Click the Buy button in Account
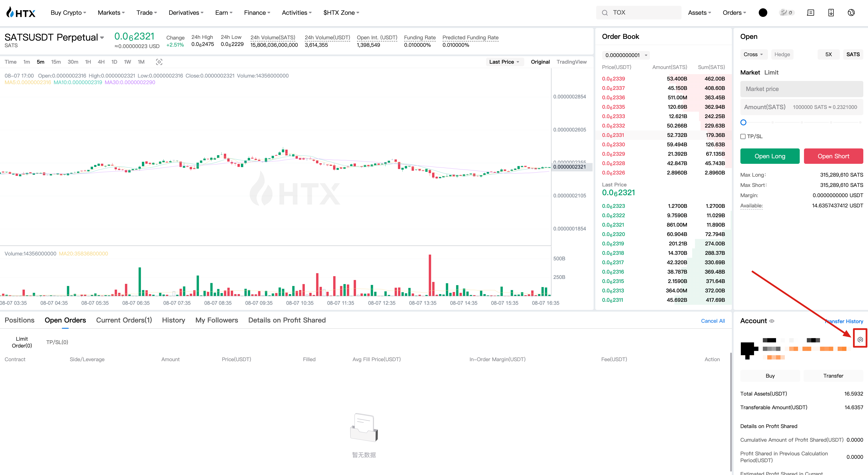This screenshot has width=868, height=475. click(x=770, y=376)
